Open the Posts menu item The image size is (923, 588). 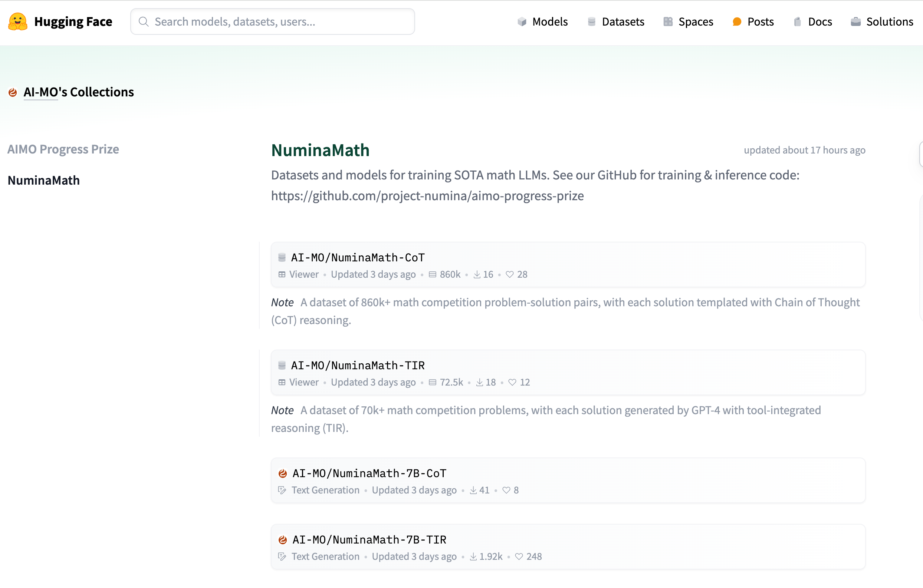point(753,22)
